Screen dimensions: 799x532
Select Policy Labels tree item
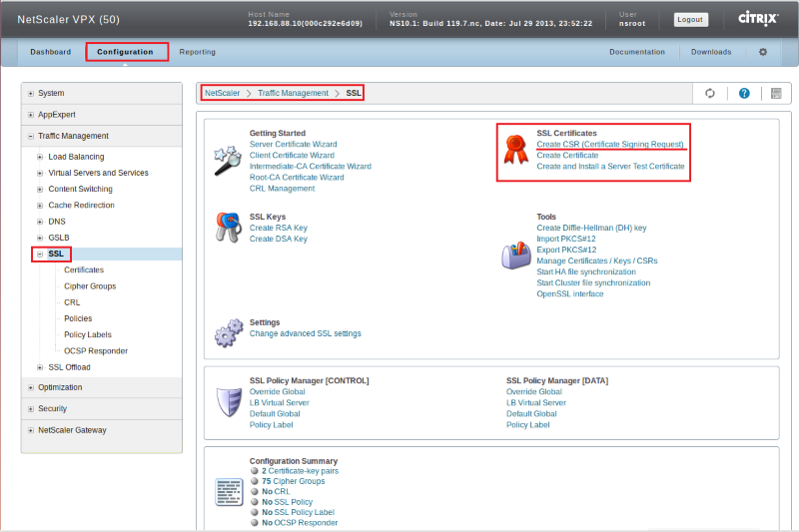tap(88, 335)
